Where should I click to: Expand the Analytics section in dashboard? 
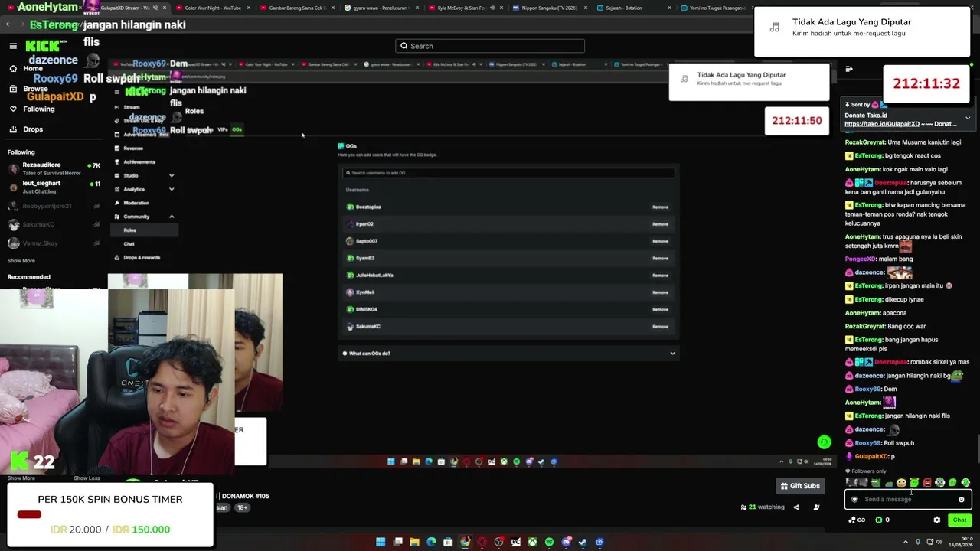click(x=171, y=189)
